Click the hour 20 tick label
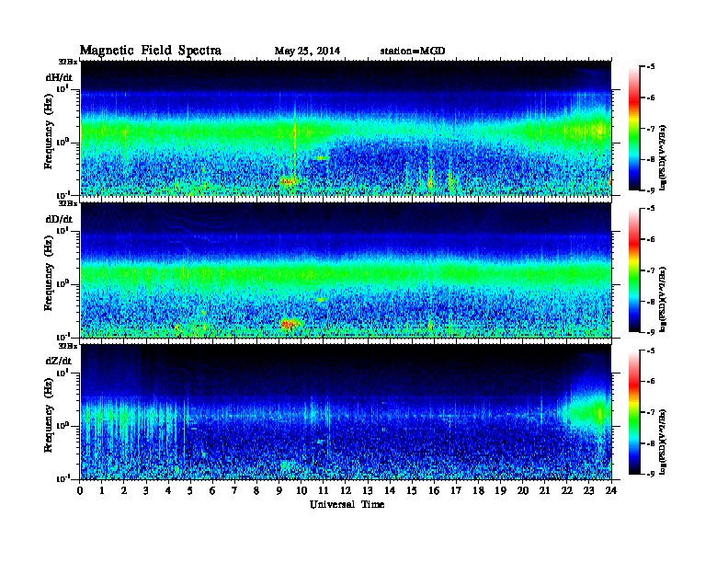This screenshot has height=563, width=728. tap(523, 490)
